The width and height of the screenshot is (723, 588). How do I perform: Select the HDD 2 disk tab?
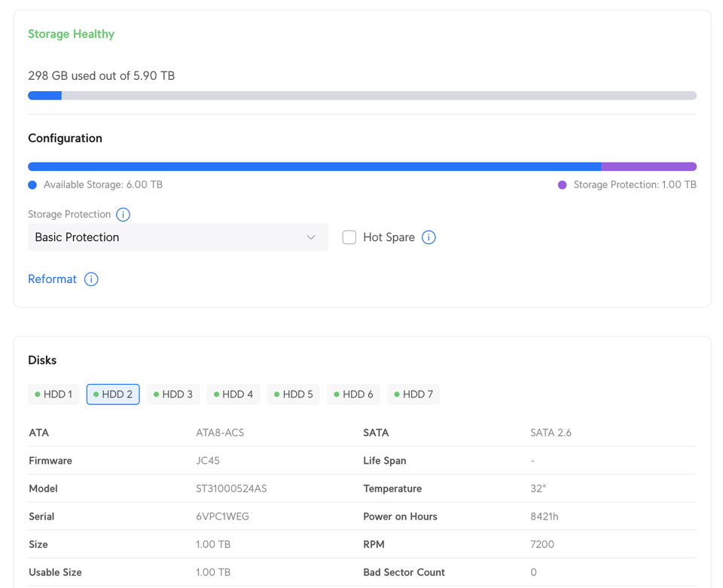point(113,395)
